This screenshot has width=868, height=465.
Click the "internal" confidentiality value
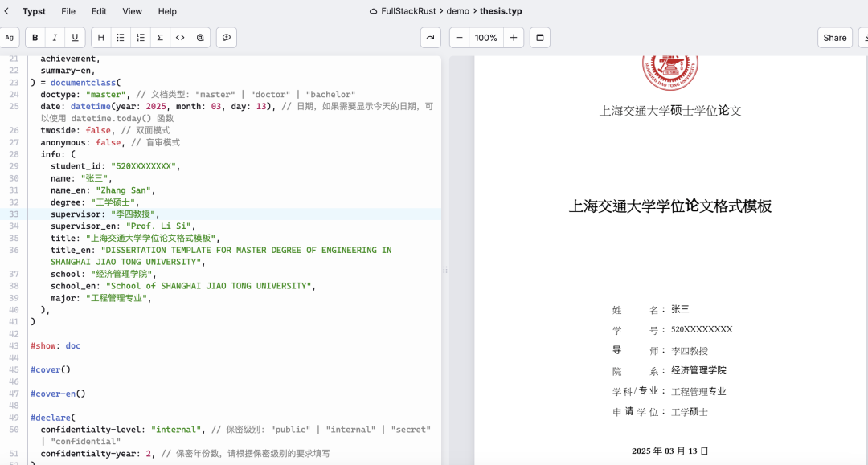tap(176, 430)
